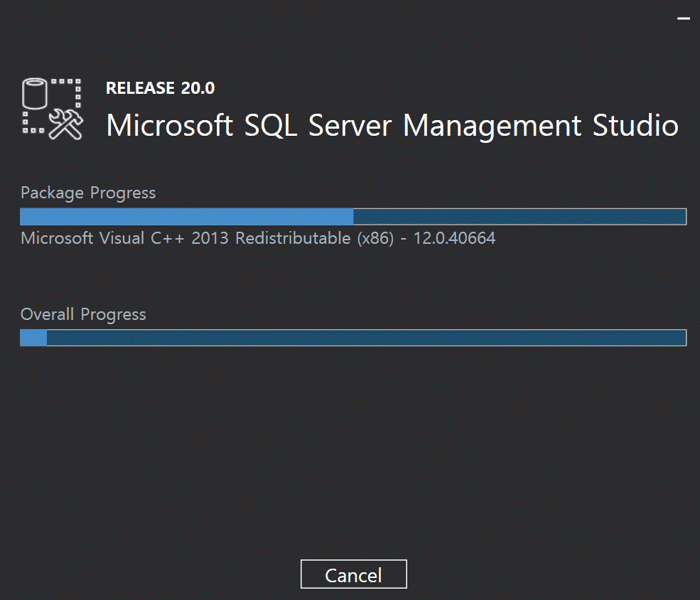Click the SQL Server Management Studio logo icon
This screenshot has height=600, width=700.
tap(52, 109)
